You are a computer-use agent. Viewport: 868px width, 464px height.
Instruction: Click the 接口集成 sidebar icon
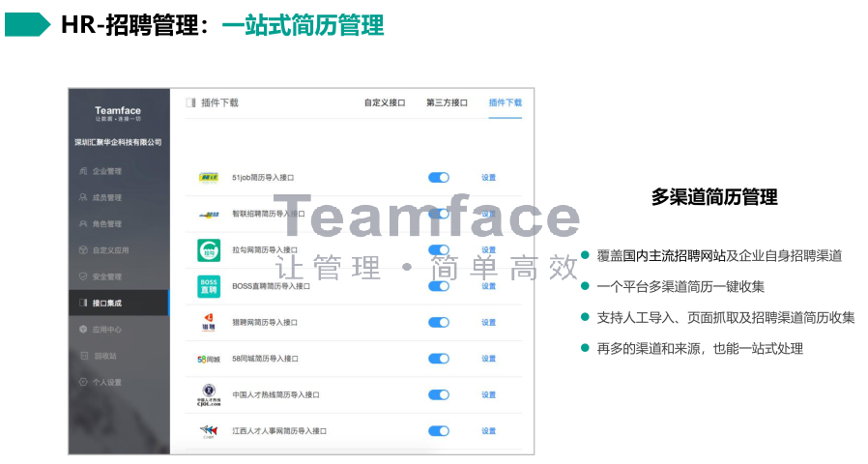[x=83, y=303]
